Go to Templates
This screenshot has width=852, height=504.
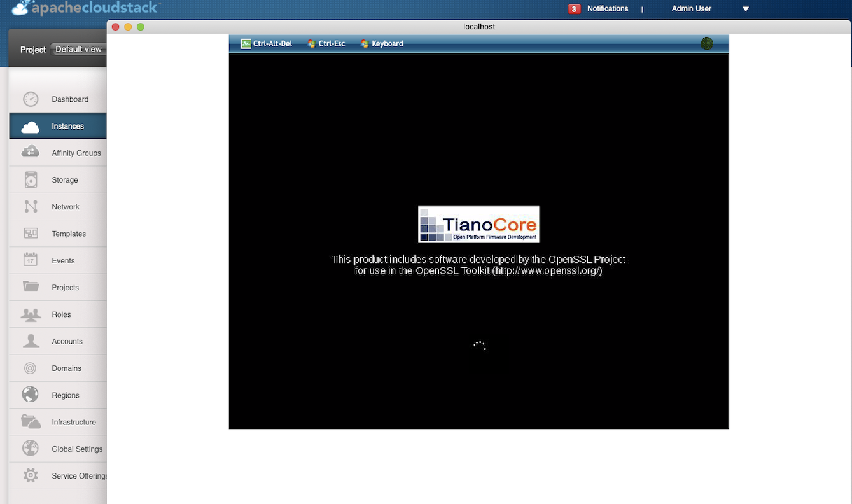coord(58,234)
